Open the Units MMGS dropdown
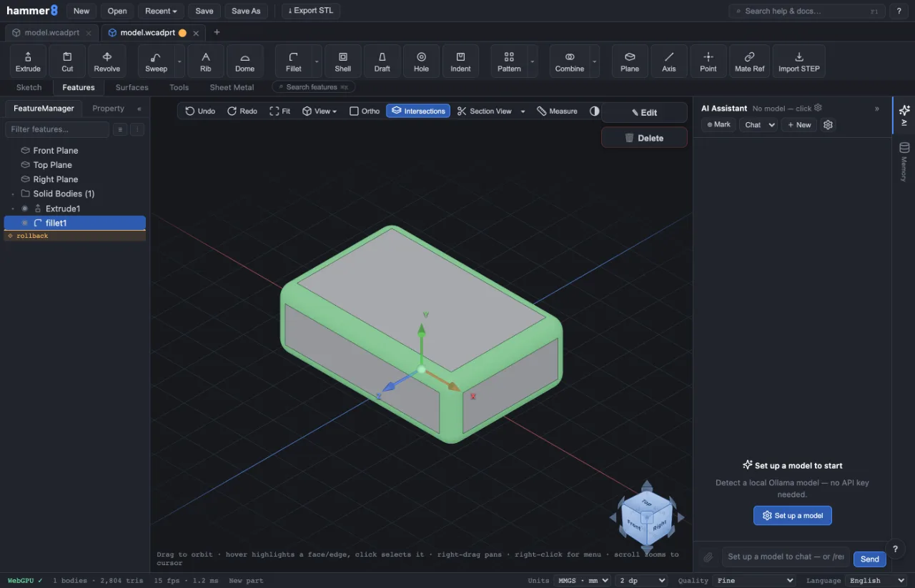 (x=582, y=580)
